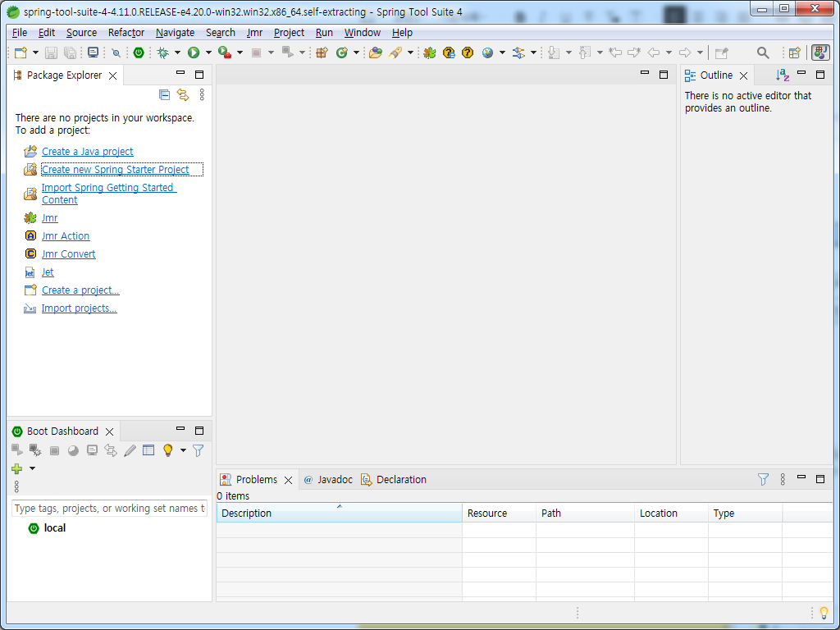Click the green Run play button
Image resolution: width=840 pixels, height=630 pixels.
pos(194,52)
